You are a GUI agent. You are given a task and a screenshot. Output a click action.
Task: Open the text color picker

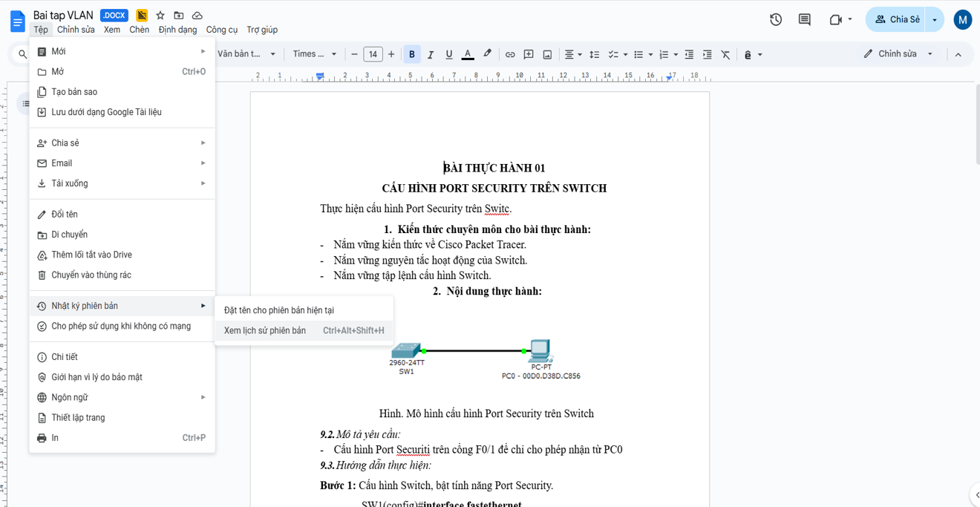468,54
